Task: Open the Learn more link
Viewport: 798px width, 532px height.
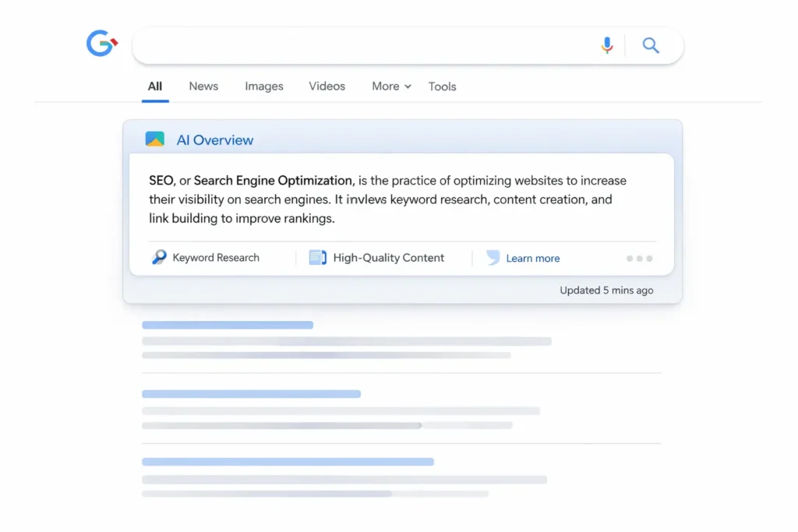Action: (x=532, y=258)
